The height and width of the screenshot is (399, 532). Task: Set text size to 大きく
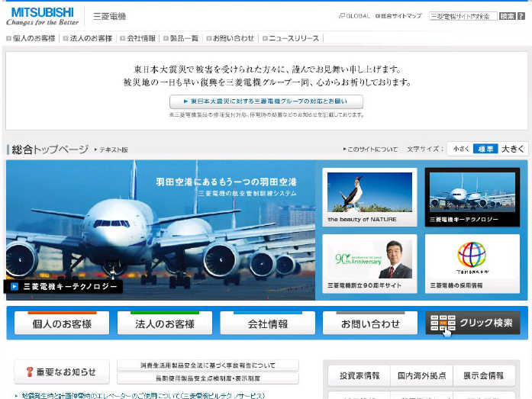pyautogui.click(x=513, y=149)
